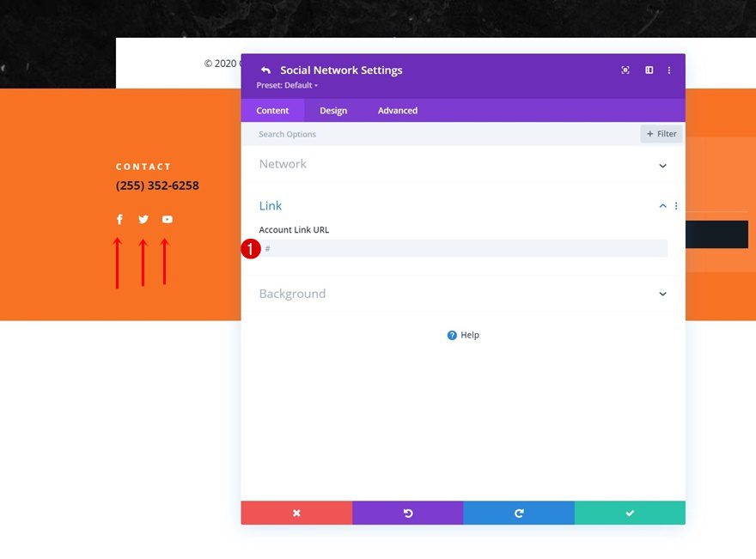Switch to the Content tab
The image size is (756, 559).
tap(272, 111)
